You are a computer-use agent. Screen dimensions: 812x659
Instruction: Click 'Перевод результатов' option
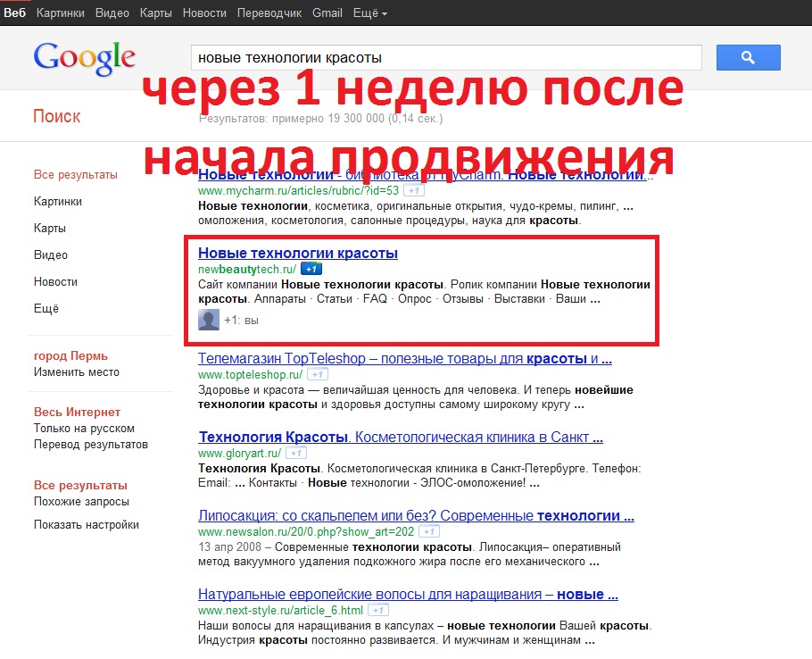pyautogui.click(x=91, y=445)
